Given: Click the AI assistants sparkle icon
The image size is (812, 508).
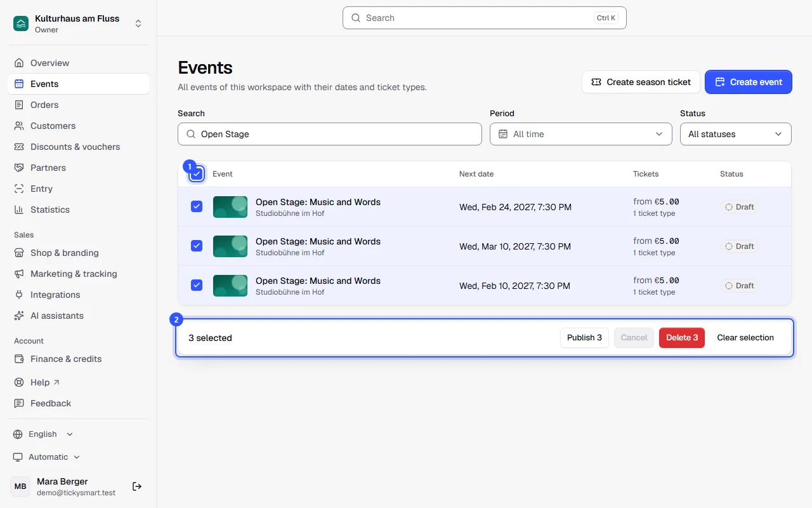Looking at the screenshot, I should (x=19, y=316).
